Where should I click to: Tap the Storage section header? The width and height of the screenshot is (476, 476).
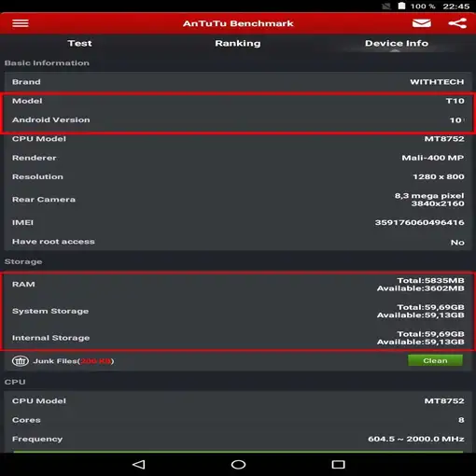tap(23, 261)
